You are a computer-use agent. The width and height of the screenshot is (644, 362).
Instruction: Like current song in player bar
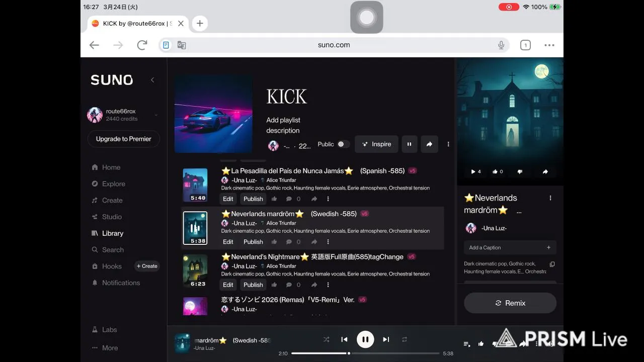(481, 344)
